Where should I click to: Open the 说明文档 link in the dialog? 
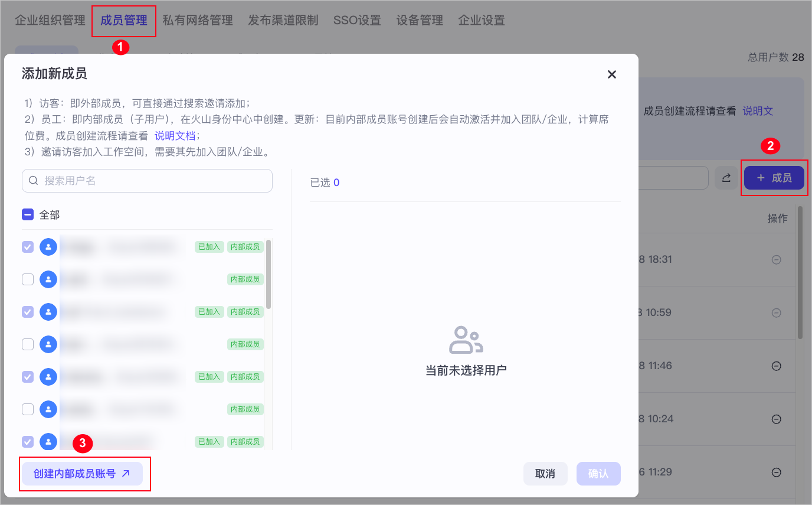[x=175, y=135]
